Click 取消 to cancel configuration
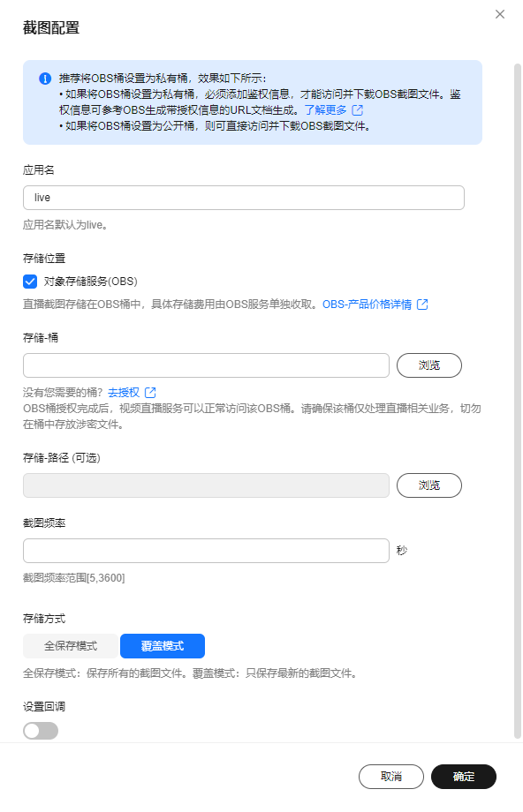Image resolution: width=523 pixels, height=812 pixels. (391, 777)
